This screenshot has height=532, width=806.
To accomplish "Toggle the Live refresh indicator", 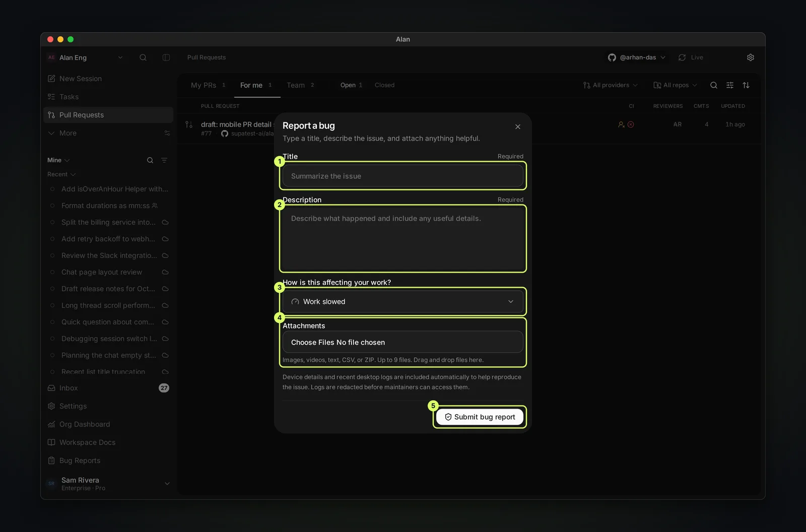I will click(x=691, y=57).
